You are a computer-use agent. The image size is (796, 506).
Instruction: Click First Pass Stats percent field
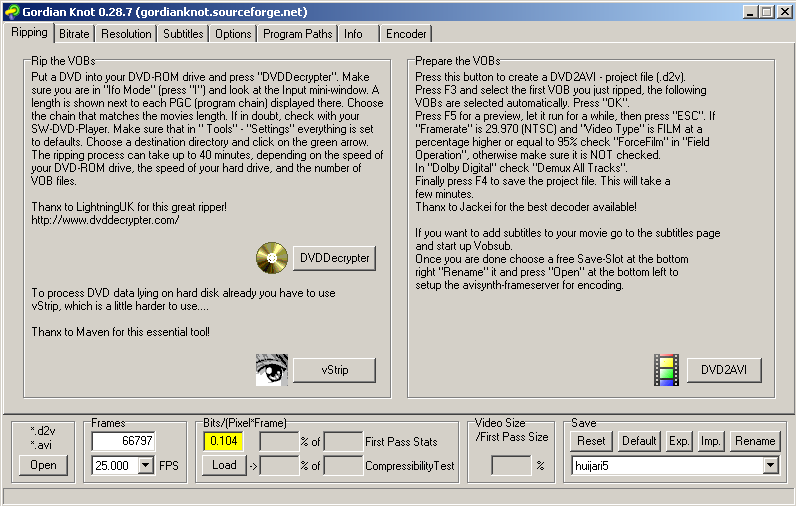click(279, 441)
